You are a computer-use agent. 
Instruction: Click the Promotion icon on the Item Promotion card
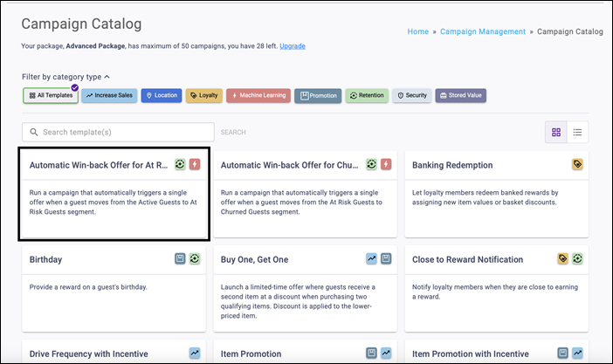click(371, 354)
